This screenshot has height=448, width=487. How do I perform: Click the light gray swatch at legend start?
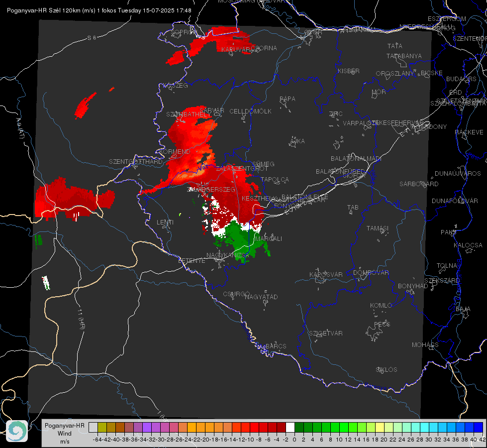(x=93, y=428)
